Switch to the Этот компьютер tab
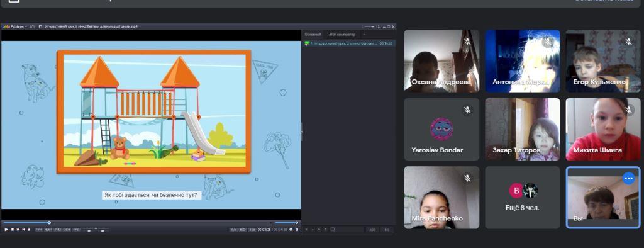 coord(340,35)
